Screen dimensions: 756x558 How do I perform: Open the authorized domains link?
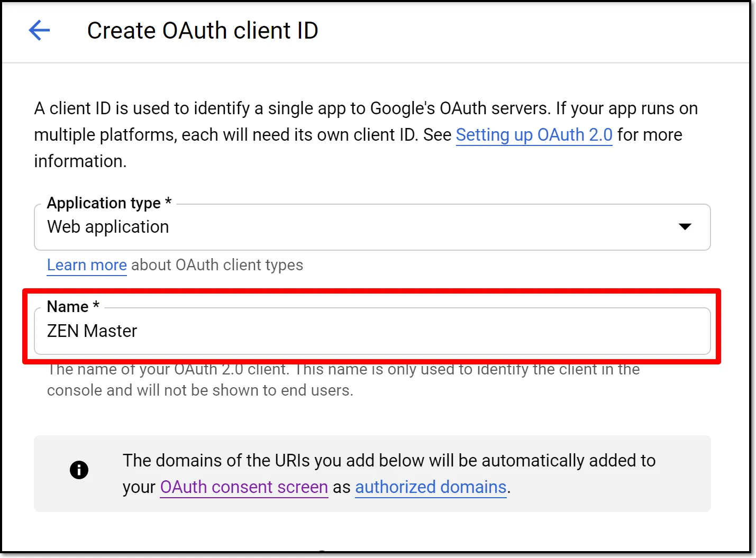pyautogui.click(x=431, y=487)
